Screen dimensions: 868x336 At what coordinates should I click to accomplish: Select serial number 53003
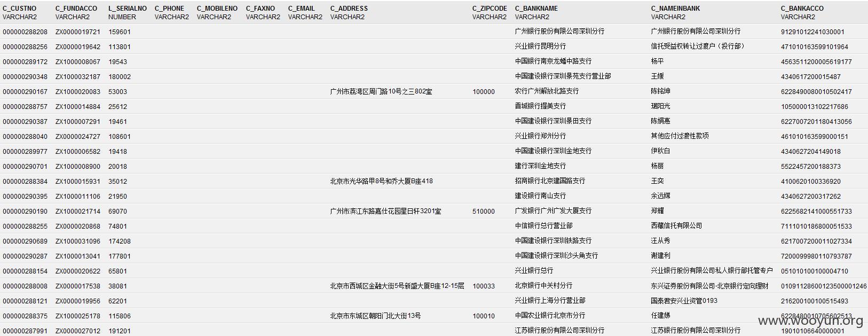pos(118,92)
